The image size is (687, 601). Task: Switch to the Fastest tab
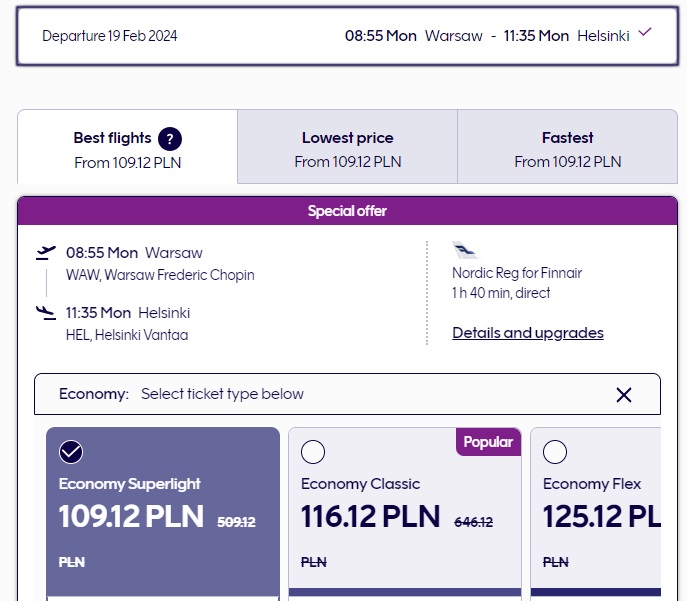567,149
